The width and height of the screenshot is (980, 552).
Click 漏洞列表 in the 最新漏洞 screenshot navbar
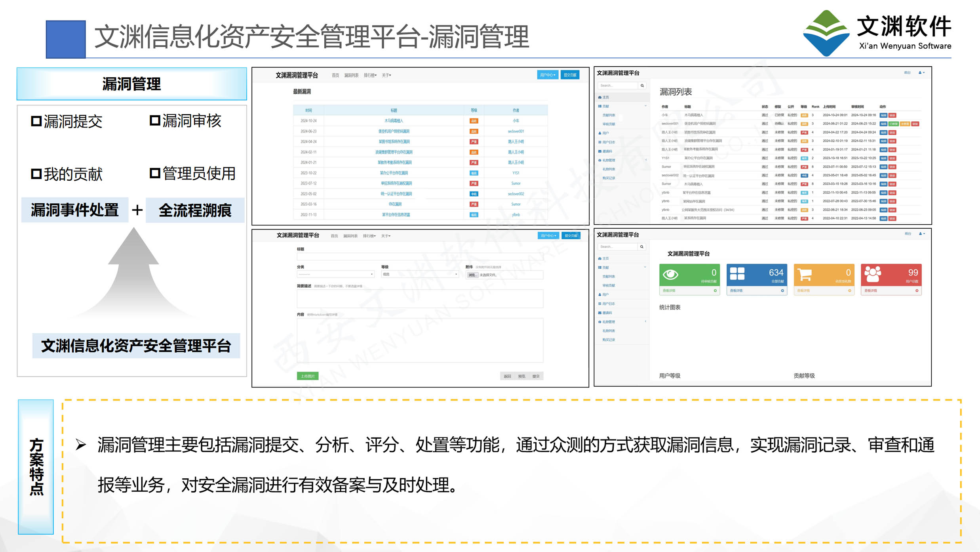[351, 75]
